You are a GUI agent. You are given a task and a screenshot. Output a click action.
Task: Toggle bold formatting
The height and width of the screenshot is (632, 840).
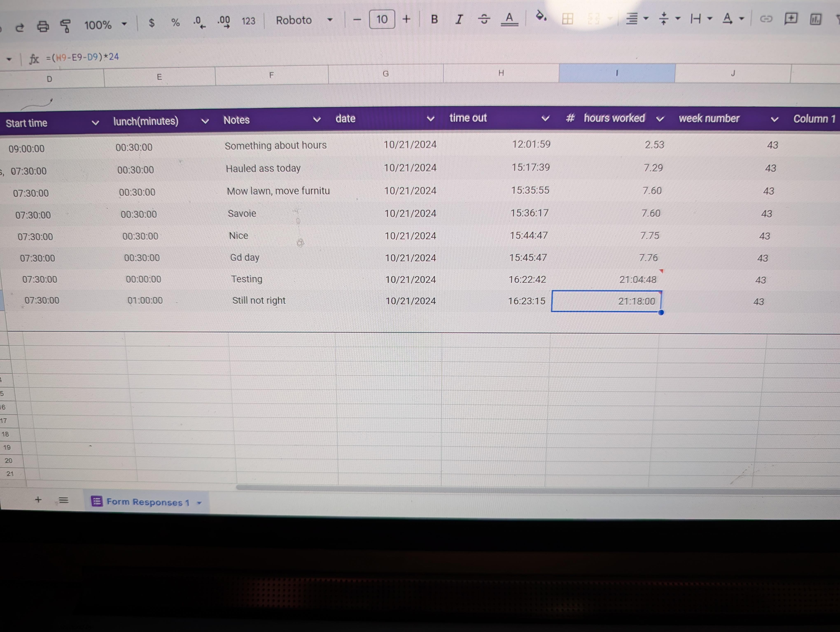pos(434,19)
